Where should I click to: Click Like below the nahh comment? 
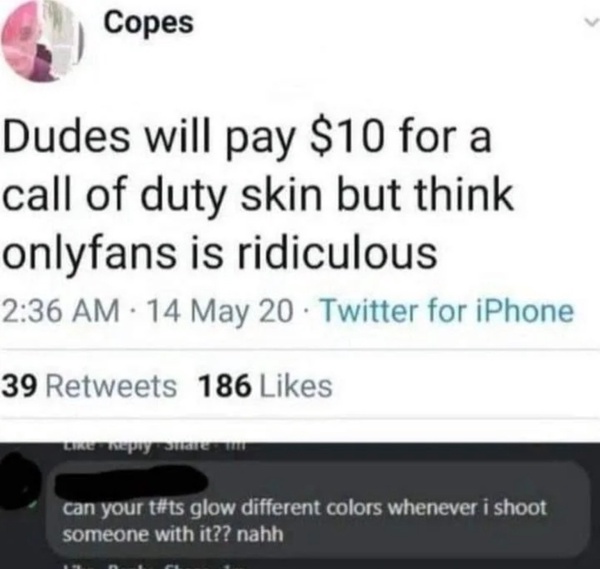[x=73, y=566]
